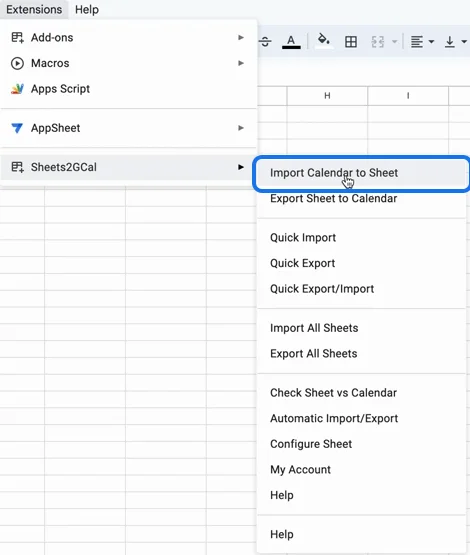Open the text color picker
This screenshot has height=555, width=470.
291,42
